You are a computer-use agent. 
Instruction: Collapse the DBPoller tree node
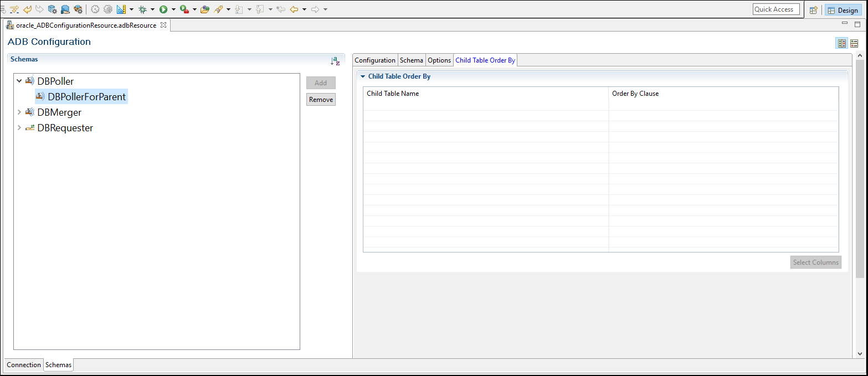[19, 81]
